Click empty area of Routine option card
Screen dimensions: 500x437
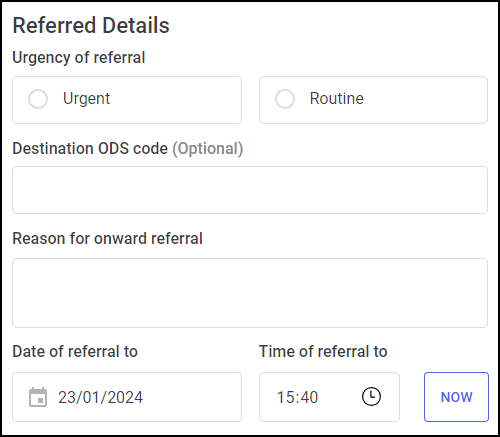pyautogui.click(x=427, y=100)
